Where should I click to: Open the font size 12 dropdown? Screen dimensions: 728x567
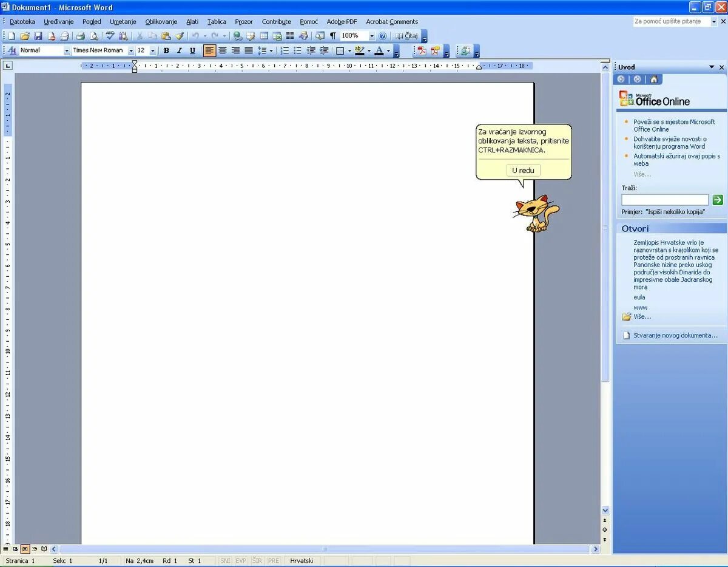click(153, 50)
